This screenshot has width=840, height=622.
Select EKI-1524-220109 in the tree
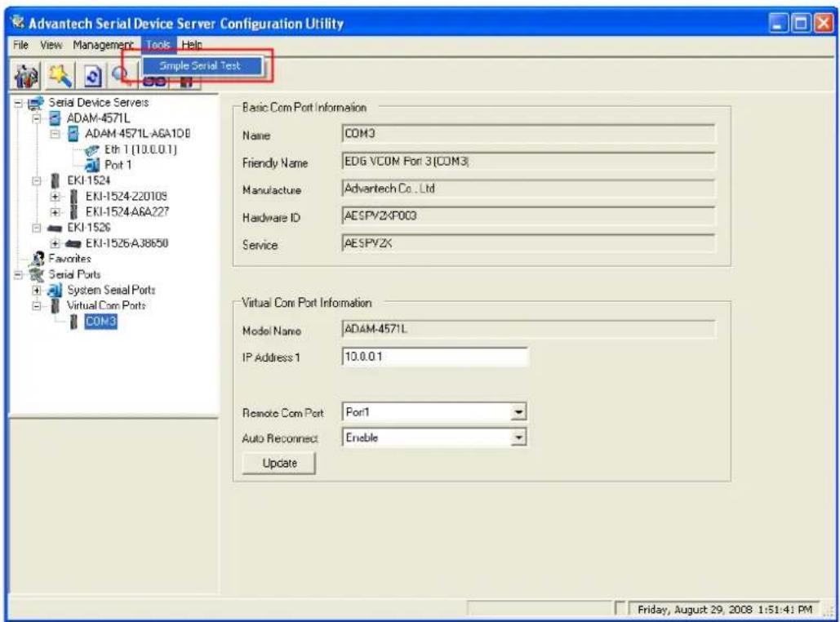[x=126, y=197]
